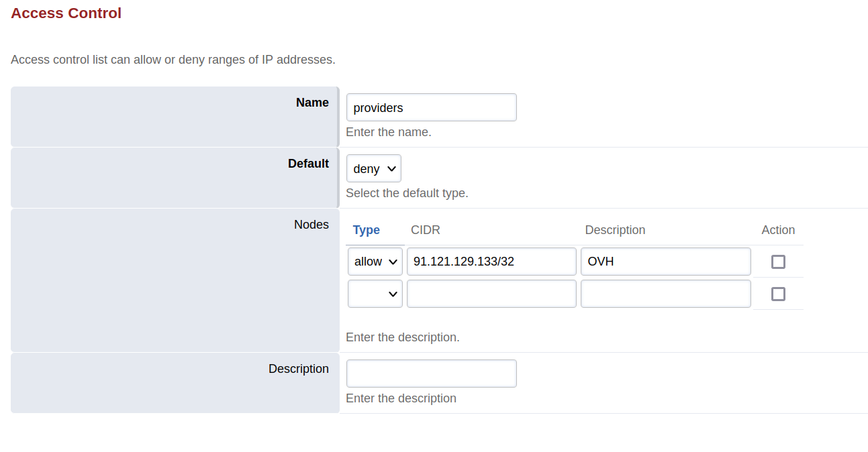
Task: Click the bottom Description text field
Action: pos(431,374)
